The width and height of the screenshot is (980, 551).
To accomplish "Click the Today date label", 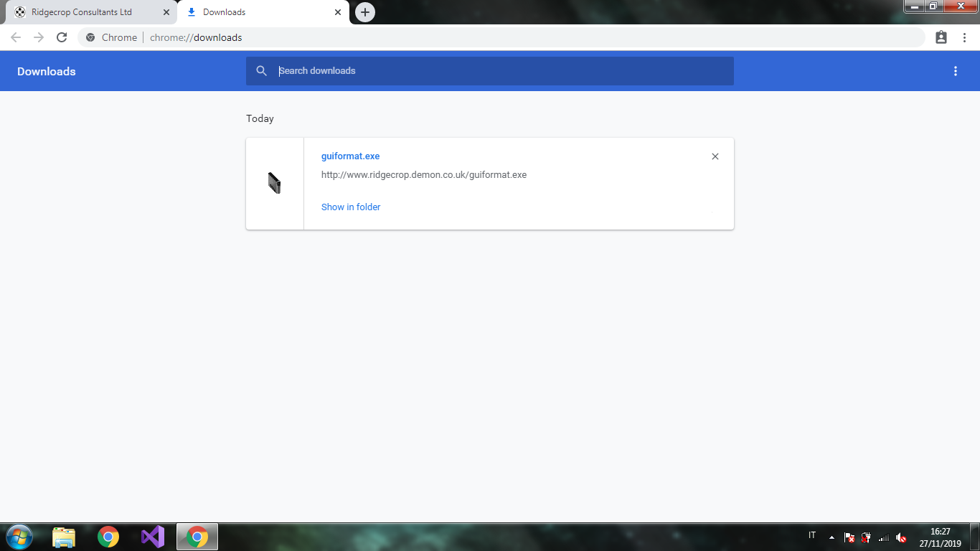I will tap(260, 118).
